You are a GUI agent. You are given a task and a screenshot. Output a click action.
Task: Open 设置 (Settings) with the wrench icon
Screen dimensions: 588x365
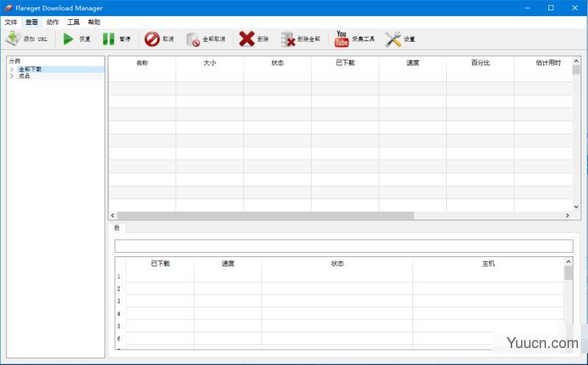pos(400,39)
